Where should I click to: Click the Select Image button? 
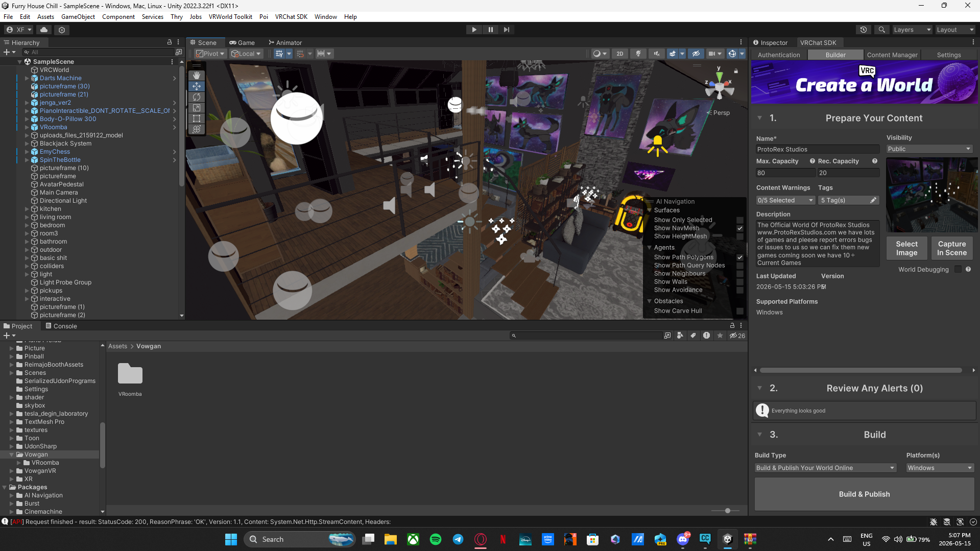(906, 248)
